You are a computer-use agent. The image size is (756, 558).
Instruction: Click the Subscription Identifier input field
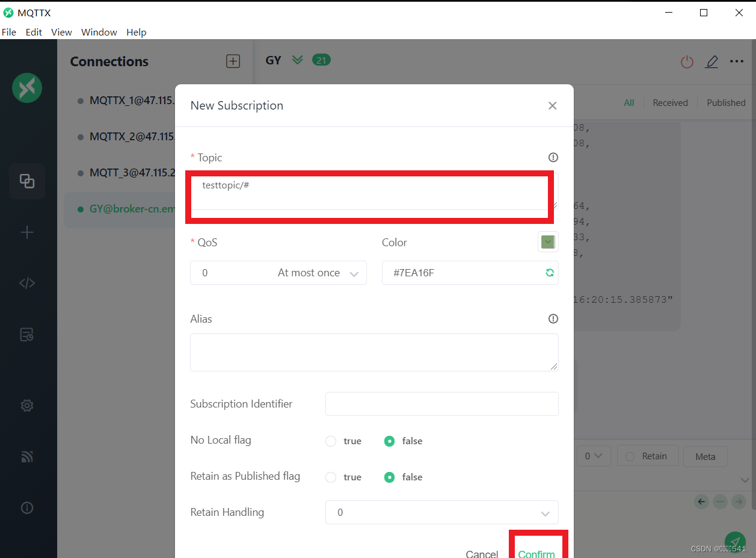pos(441,404)
